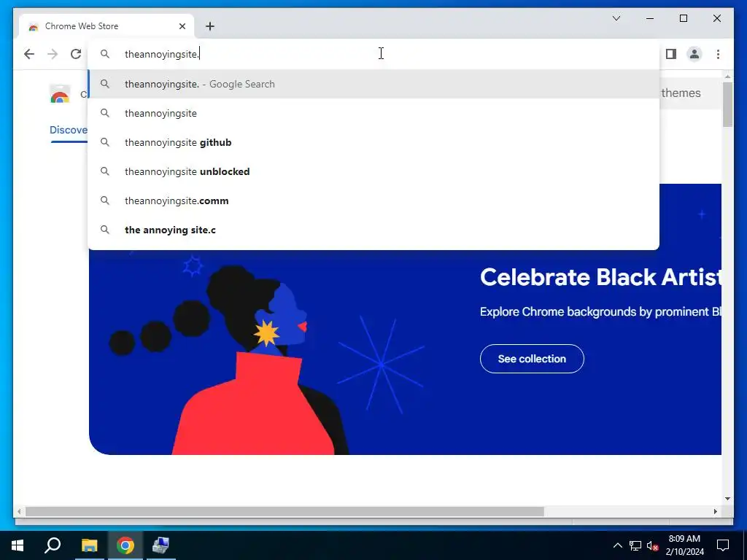Go back using the browser back arrow
This screenshot has width=747, height=560.
point(29,54)
